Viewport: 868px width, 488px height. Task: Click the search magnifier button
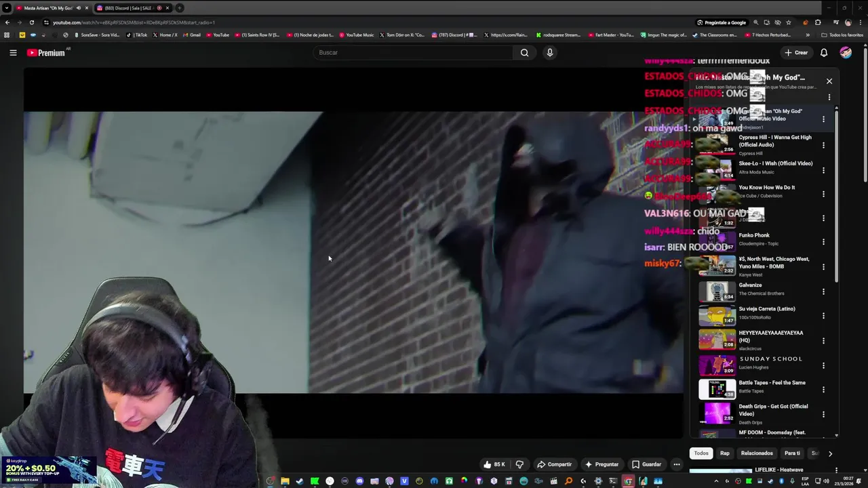pos(524,52)
